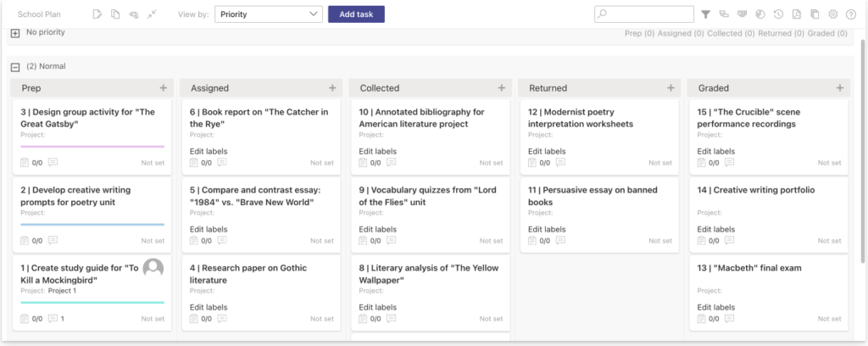Click comment icon on task 12 poetry worksheets card
868x346 pixels.
click(560, 162)
